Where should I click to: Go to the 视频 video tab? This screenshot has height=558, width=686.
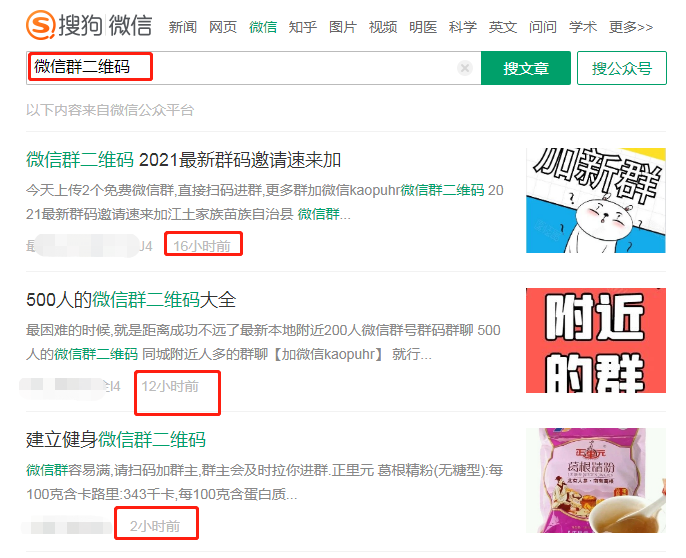[x=383, y=27]
